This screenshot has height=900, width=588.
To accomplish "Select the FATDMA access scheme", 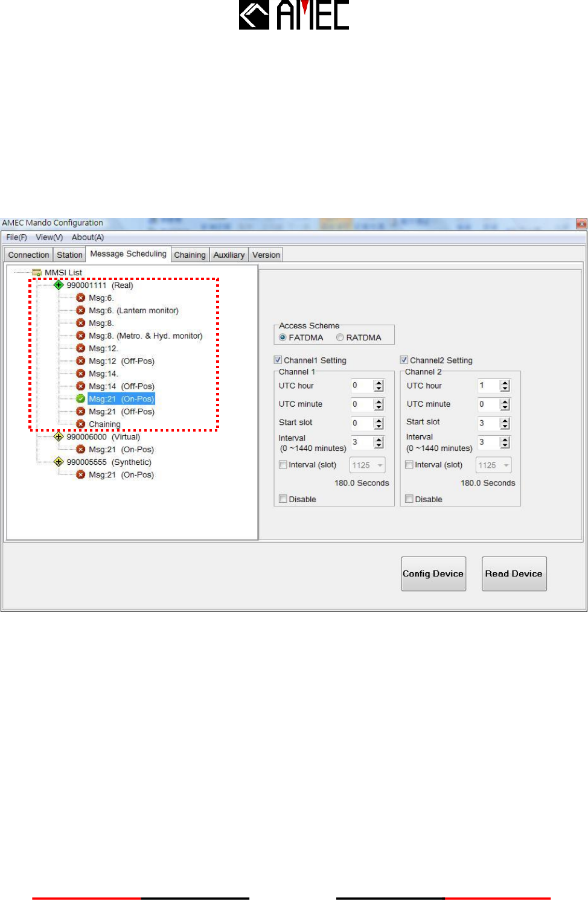I will [283, 337].
